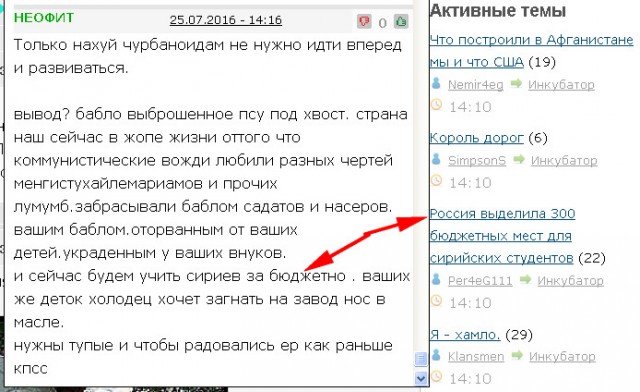This screenshot has height=392, width=640.
Task: Click the comment vote count 0
Action: click(382, 23)
